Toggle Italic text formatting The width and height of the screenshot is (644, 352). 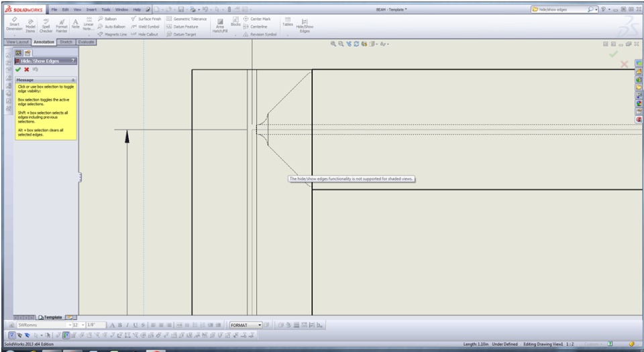tap(127, 325)
